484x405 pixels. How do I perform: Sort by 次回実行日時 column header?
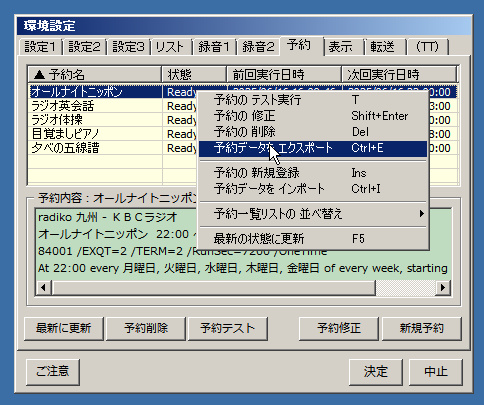[x=399, y=75]
